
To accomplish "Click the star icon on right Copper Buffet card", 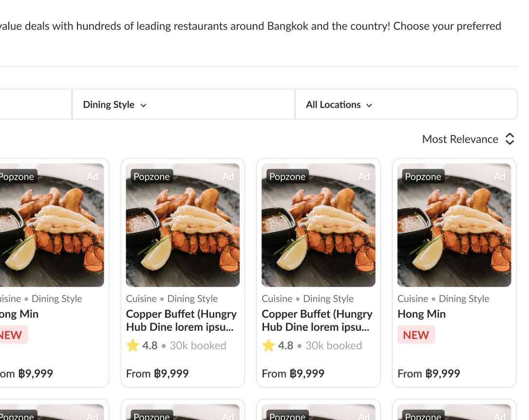I will [268, 345].
